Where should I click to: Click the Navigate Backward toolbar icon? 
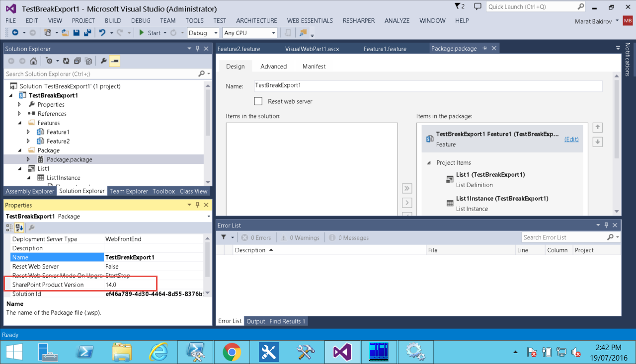[15, 33]
